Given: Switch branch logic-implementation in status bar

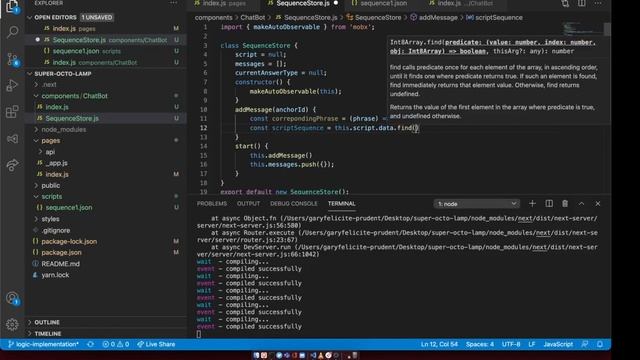Looking at the screenshot, I should (43, 344).
